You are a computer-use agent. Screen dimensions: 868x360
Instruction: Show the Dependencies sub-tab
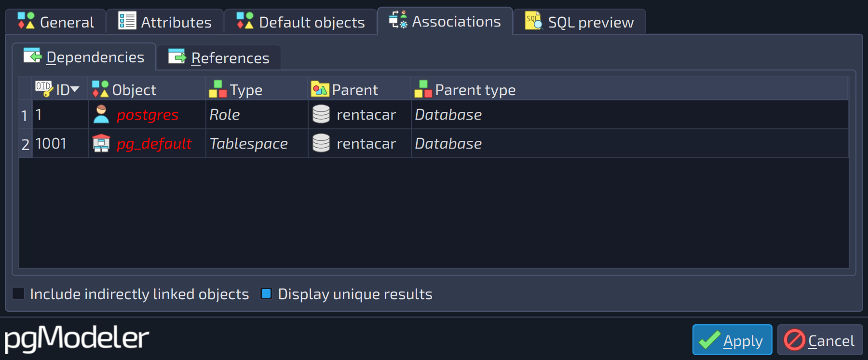84,56
